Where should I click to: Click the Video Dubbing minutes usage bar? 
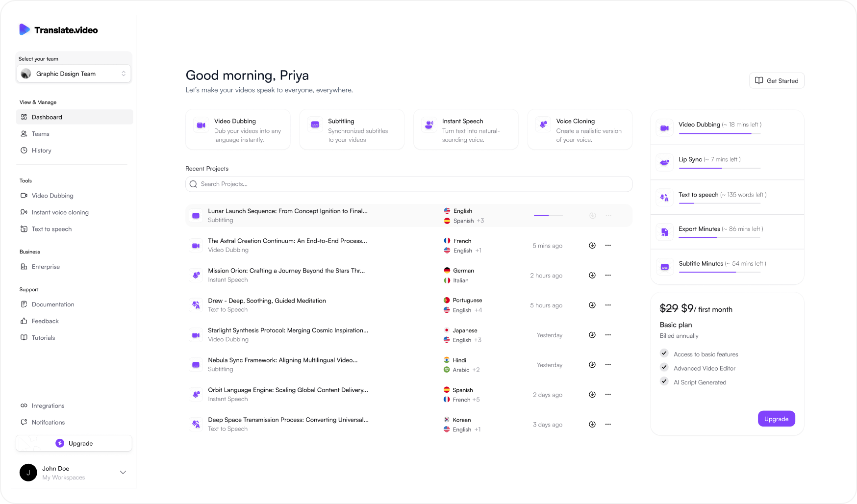[720, 133]
